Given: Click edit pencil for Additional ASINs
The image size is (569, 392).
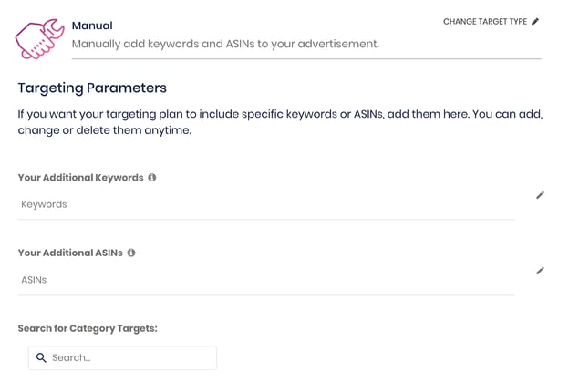Looking at the screenshot, I should [541, 271].
